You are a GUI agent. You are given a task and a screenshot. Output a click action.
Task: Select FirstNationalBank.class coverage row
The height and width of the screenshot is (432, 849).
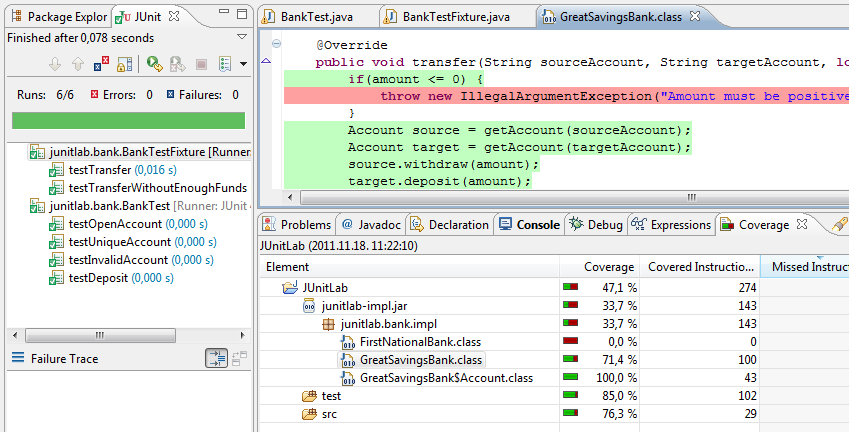pyautogui.click(x=554, y=342)
